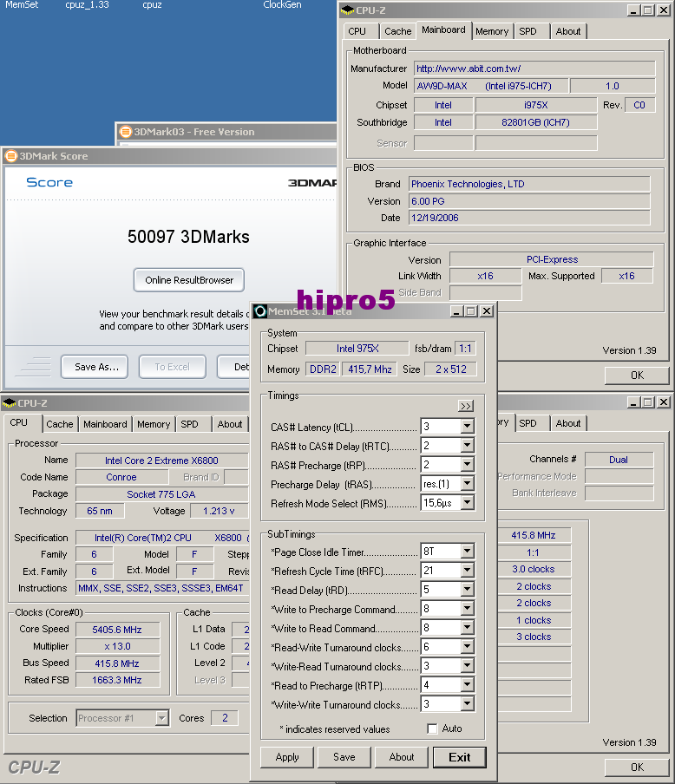Open the Read Delay (tRD) dropdown
Viewport: 675px width, 784px height.
click(x=468, y=589)
